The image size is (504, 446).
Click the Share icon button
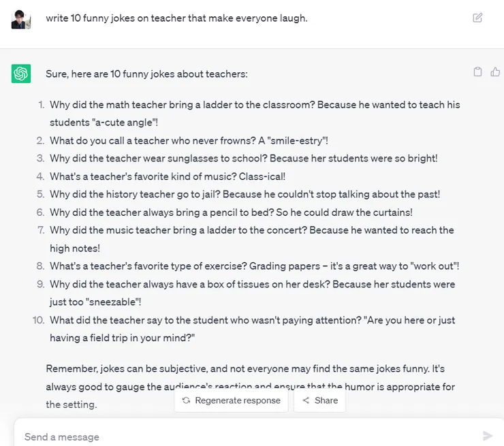click(319, 400)
